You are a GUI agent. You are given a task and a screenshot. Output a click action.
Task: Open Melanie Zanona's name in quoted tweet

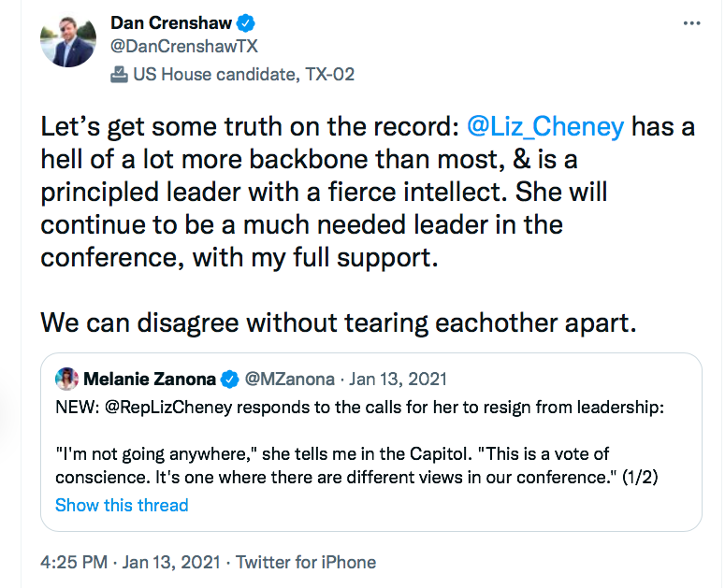tap(149, 379)
